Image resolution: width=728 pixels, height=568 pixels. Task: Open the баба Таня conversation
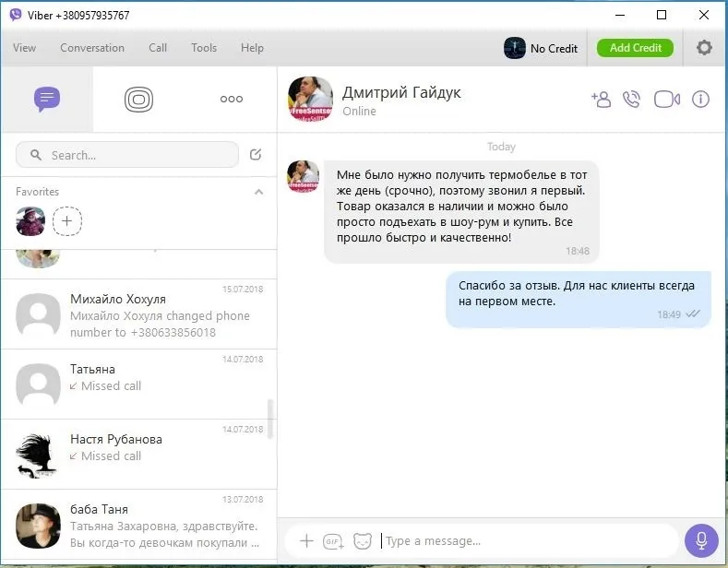(138, 525)
